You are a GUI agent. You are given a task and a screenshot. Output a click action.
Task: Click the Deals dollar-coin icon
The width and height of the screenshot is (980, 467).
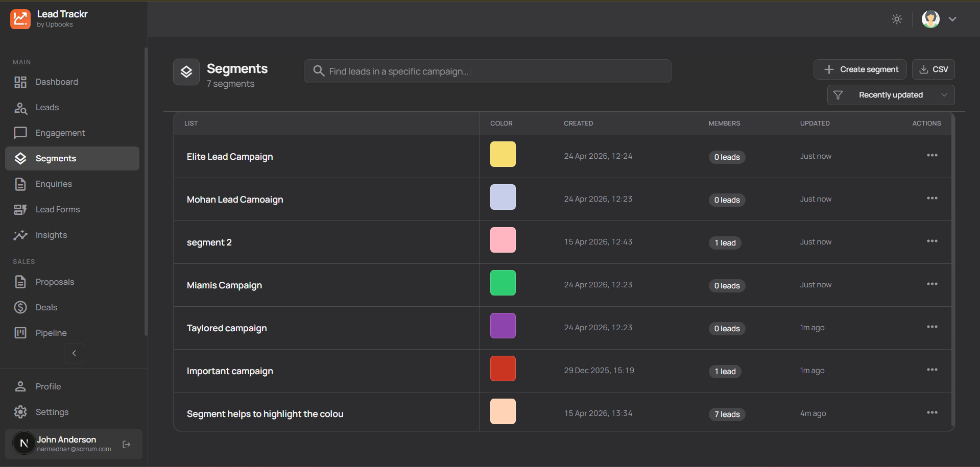(x=20, y=307)
